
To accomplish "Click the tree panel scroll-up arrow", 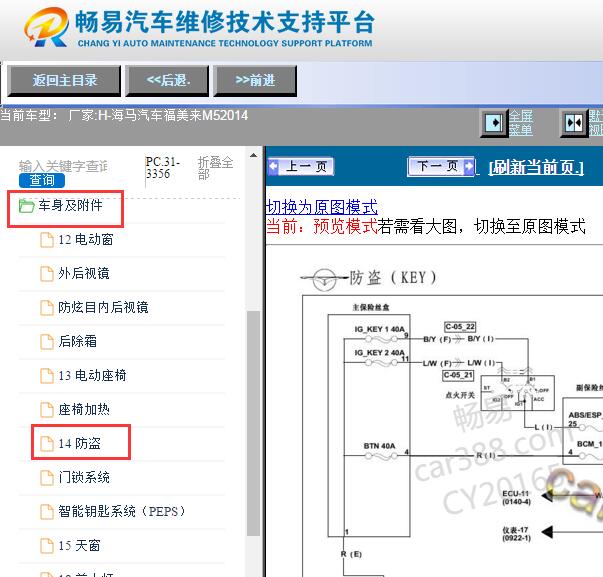I will click(x=253, y=155).
